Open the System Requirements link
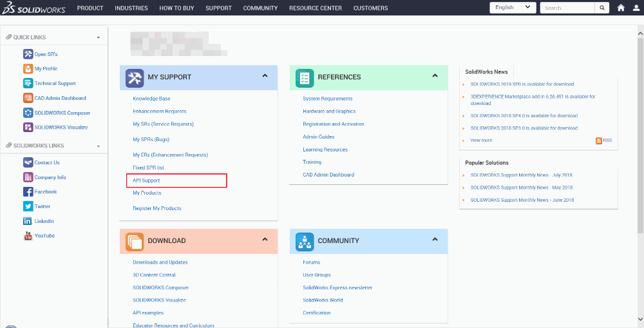This screenshot has width=644, height=328. 328,99
